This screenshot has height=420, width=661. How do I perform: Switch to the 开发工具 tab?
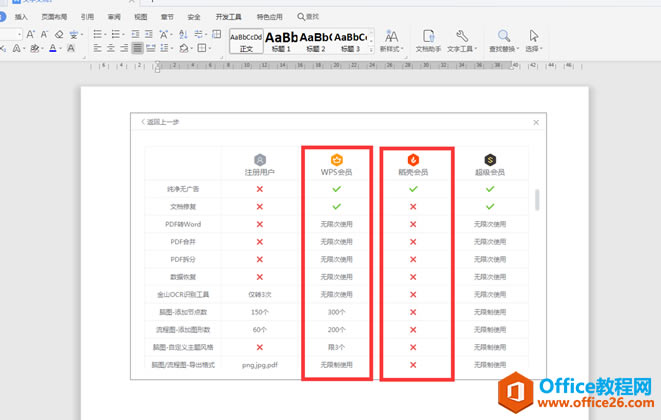point(228,17)
